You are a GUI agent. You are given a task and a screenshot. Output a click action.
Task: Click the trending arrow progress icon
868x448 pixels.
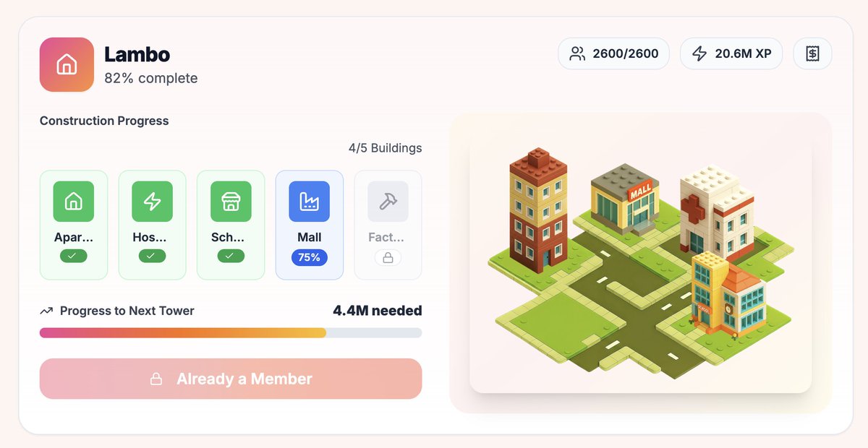[x=46, y=311]
